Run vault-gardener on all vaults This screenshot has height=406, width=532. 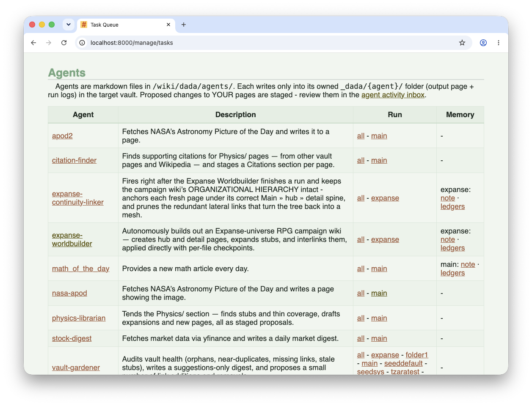tap(361, 355)
